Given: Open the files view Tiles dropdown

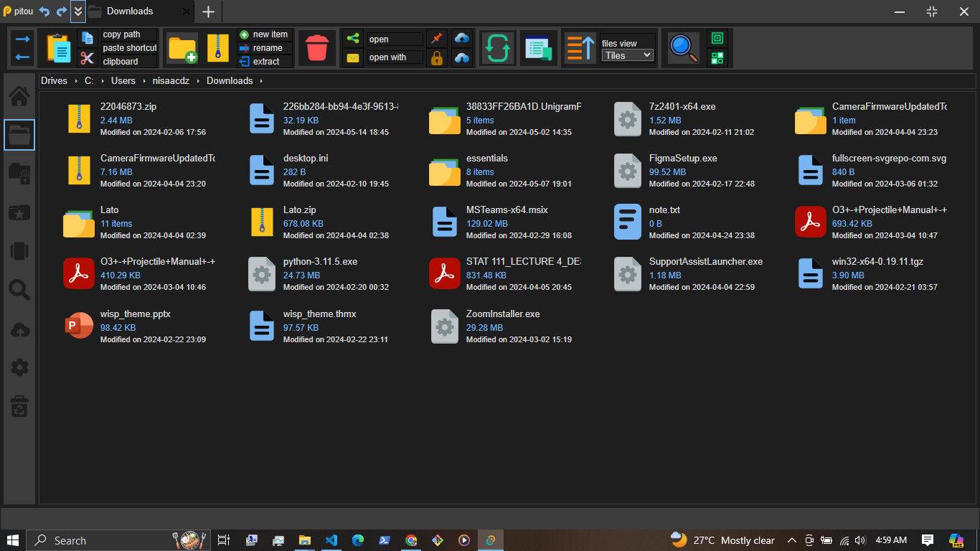Looking at the screenshot, I should click(x=628, y=55).
